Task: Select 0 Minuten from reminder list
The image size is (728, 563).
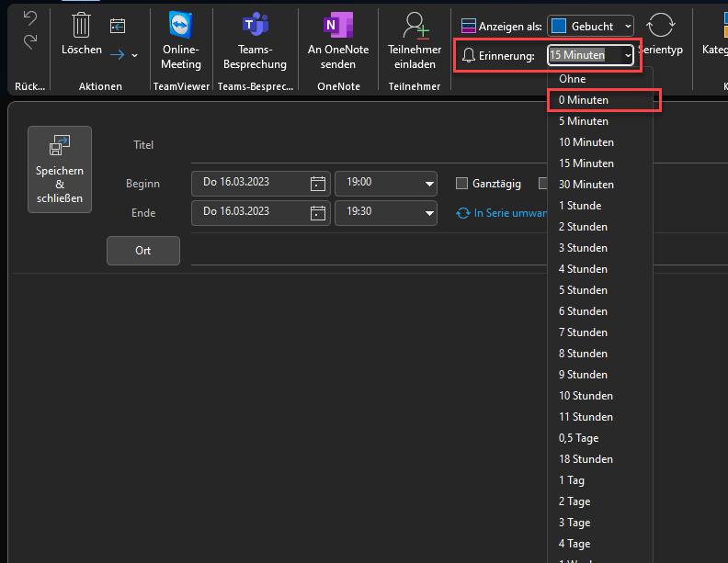Action: [x=584, y=99]
